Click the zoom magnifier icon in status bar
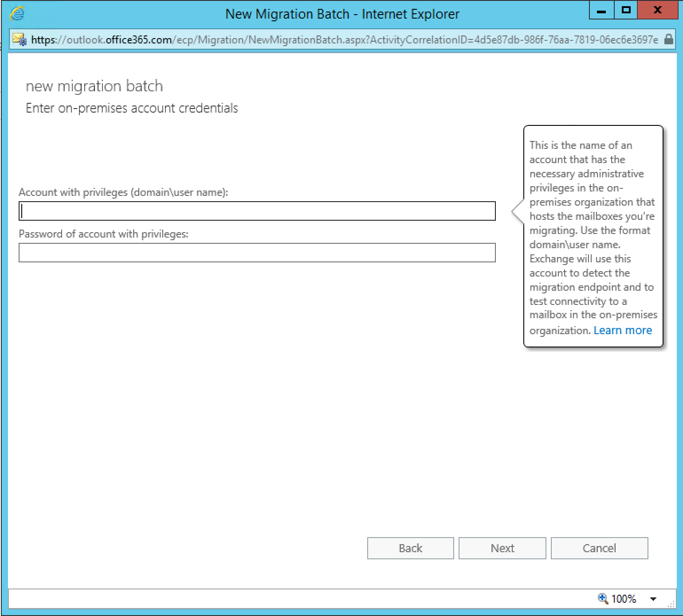 click(x=603, y=599)
